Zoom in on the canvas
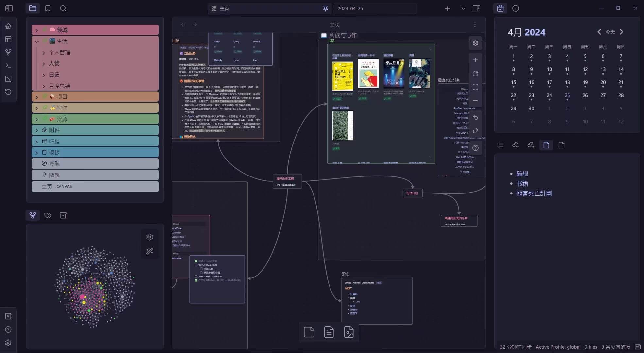The width and height of the screenshot is (644, 353). coord(475,60)
